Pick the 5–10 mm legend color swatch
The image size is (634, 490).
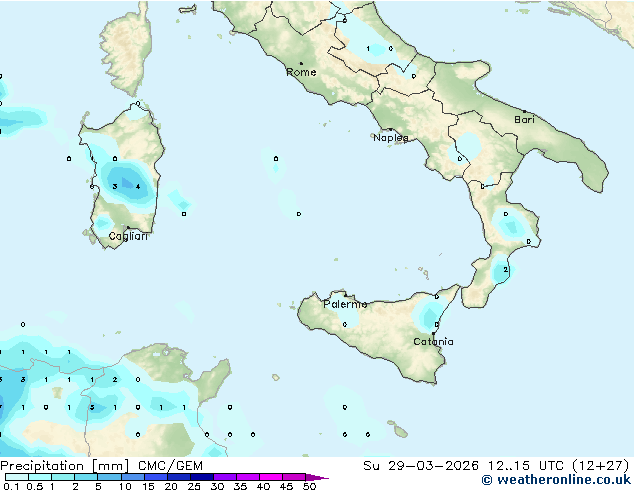(x=109, y=477)
